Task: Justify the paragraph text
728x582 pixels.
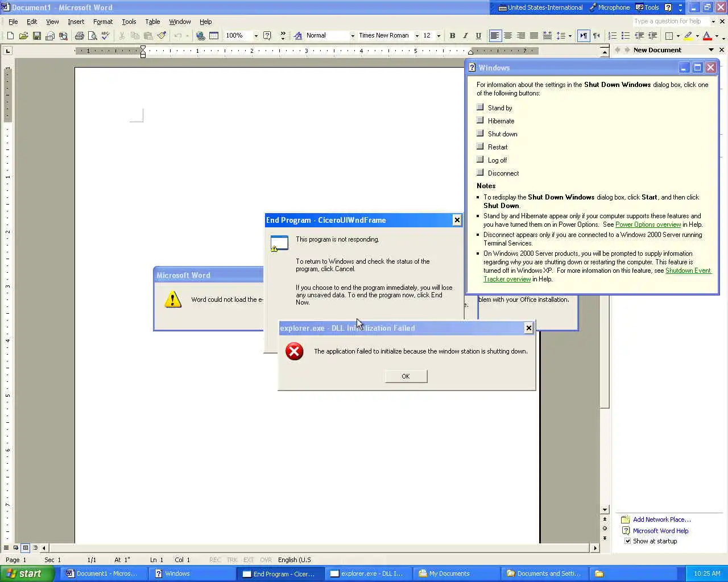Action: [534, 36]
